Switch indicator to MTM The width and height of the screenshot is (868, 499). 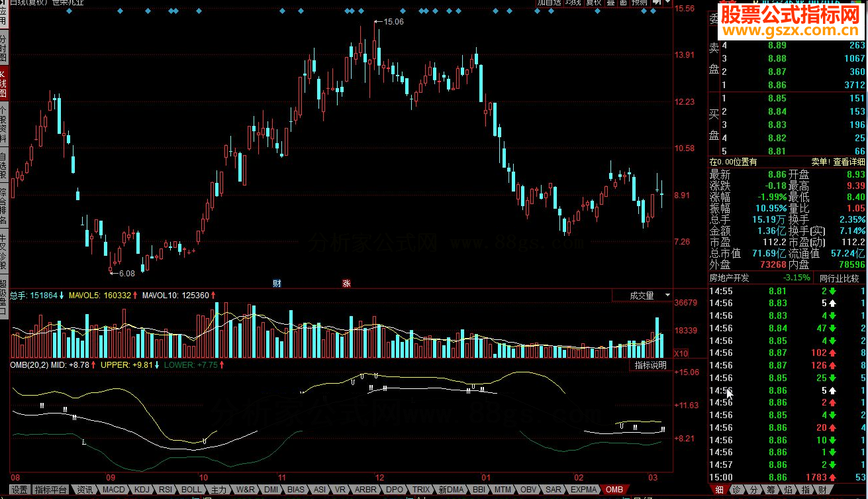[504, 490]
